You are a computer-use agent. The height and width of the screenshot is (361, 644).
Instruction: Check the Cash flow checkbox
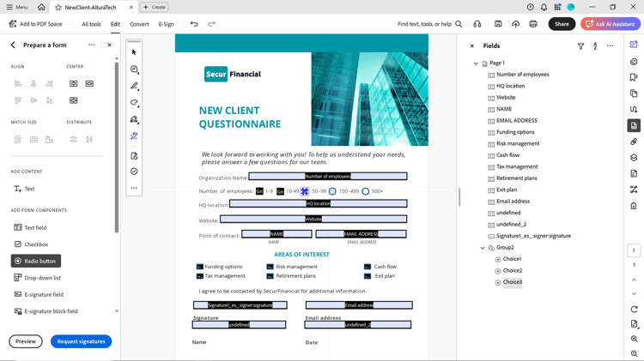(368, 267)
